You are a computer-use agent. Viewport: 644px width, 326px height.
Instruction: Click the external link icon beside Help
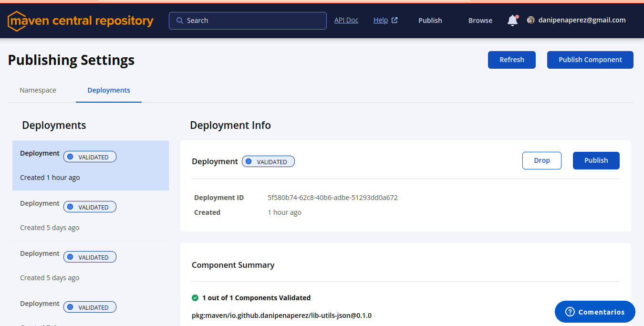click(x=395, y=20)
